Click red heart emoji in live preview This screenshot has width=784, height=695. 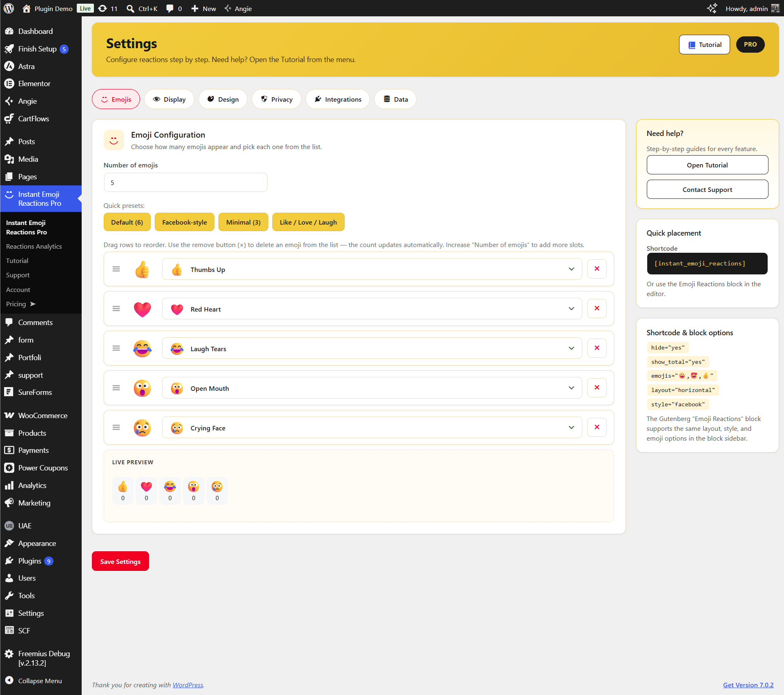point(146,491)
